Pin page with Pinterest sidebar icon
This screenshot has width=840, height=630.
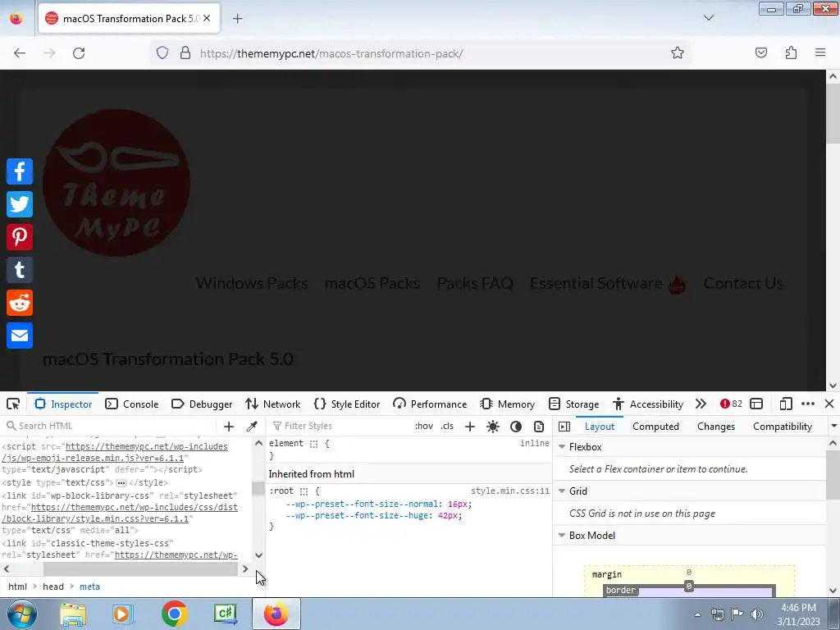coord(20,237)
